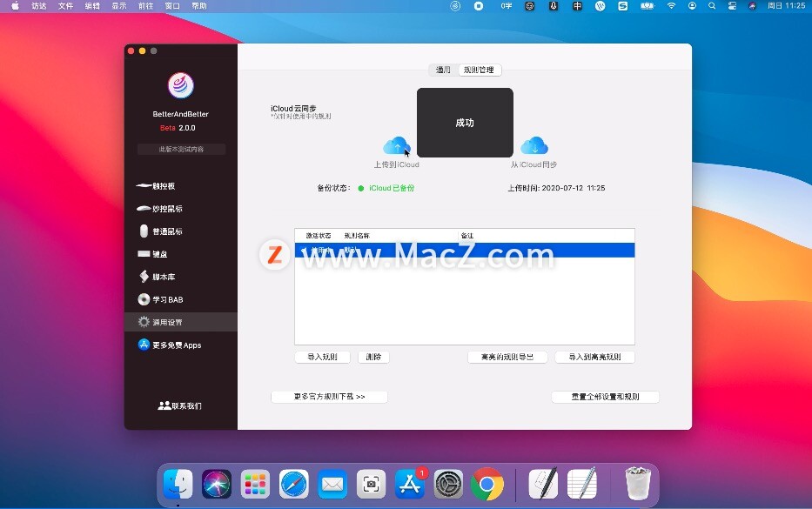This screenshot has height=509, width=812.
Task: Open the Apple menu
Action: pos(15,6)
